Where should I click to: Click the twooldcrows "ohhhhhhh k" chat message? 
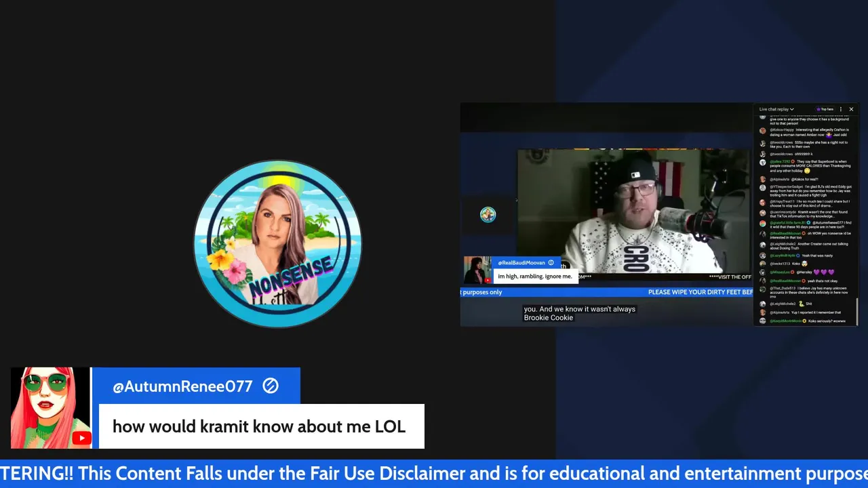tap(791, 154)
